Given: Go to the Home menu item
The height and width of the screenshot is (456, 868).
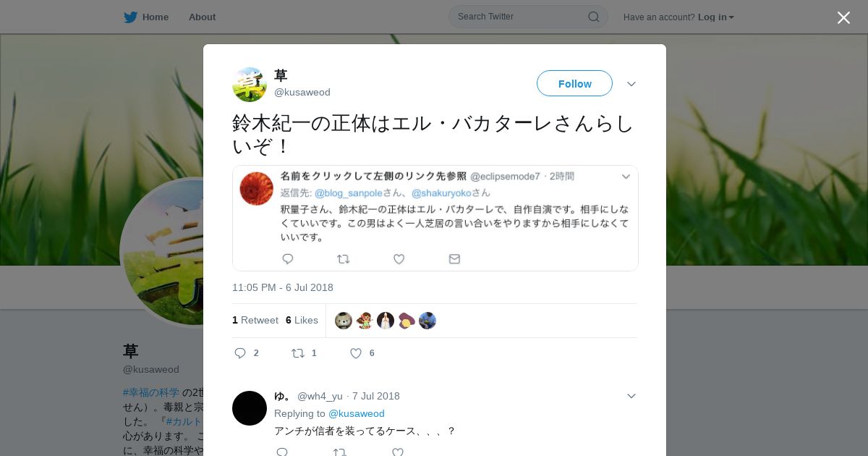Looking at the screenshot, I should click(x=156, y=17).
